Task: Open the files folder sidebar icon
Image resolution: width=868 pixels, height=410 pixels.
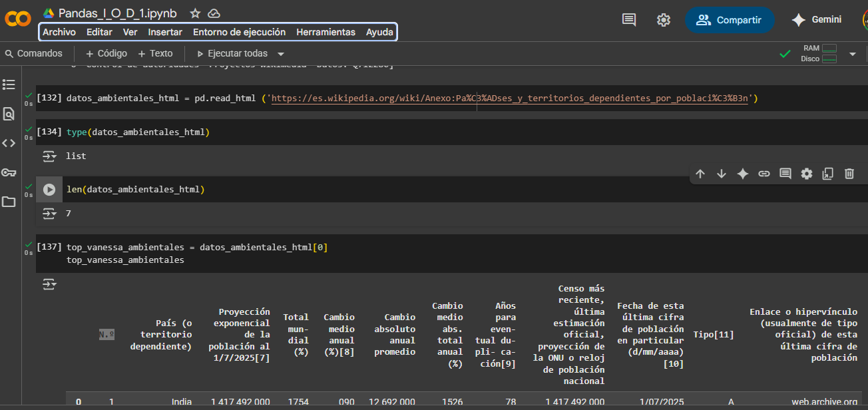Action: click(x=9, y=202)
